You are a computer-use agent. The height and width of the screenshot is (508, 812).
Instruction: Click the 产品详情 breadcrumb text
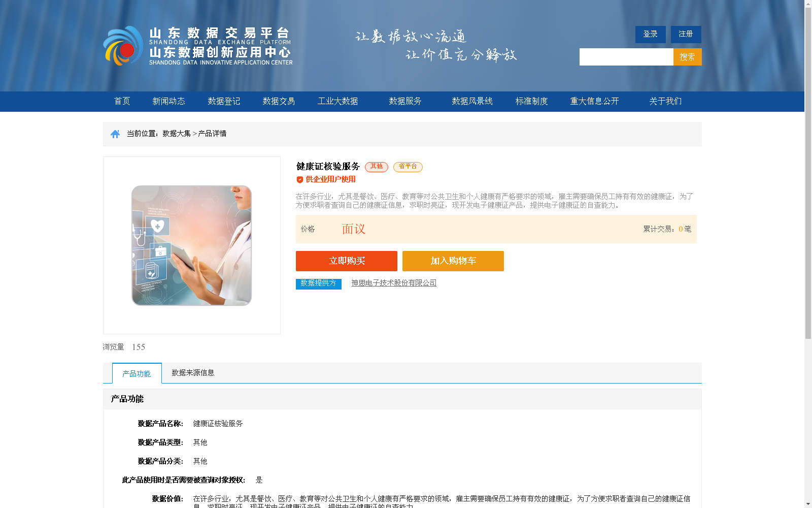[x=212, y=134]
